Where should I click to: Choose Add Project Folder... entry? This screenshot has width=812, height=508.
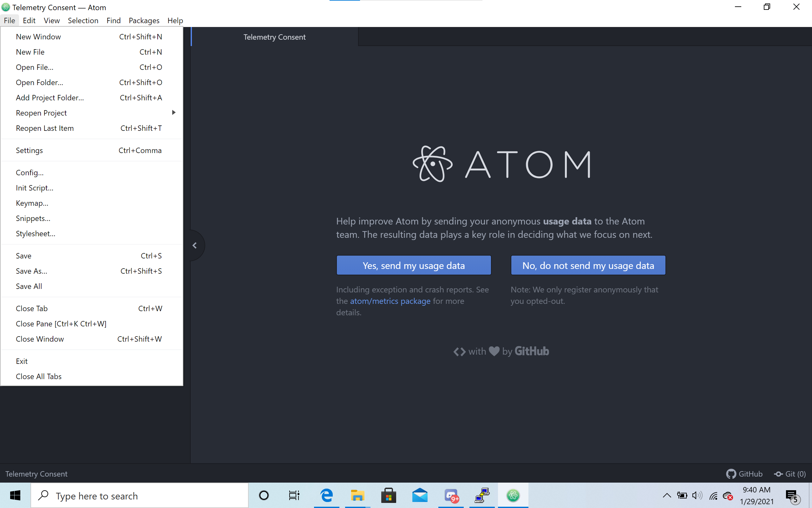92,98
